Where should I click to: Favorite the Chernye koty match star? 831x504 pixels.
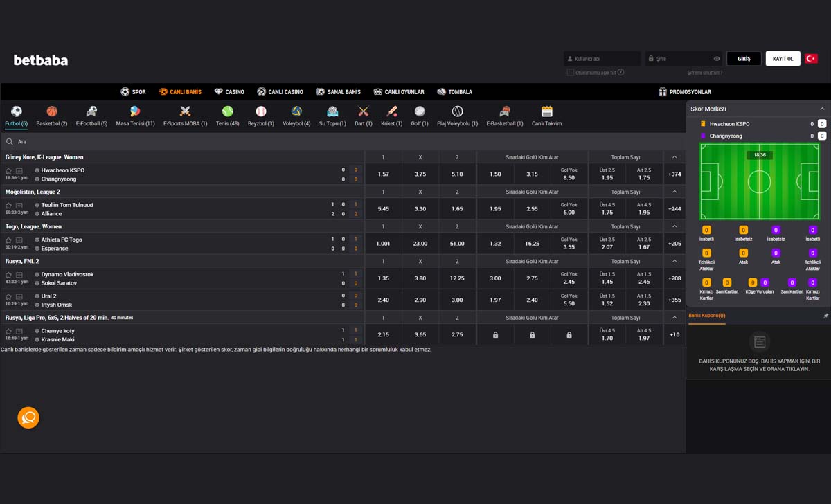(x=9, y=330)
